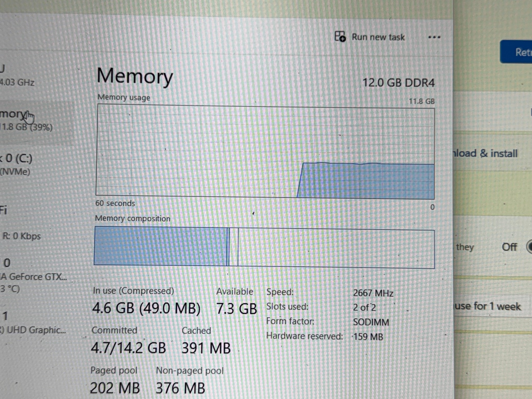The height and width of the screenshot is (399, 532).
Task: Click the Hardware reserved 159 MB value
Action: 368,337
